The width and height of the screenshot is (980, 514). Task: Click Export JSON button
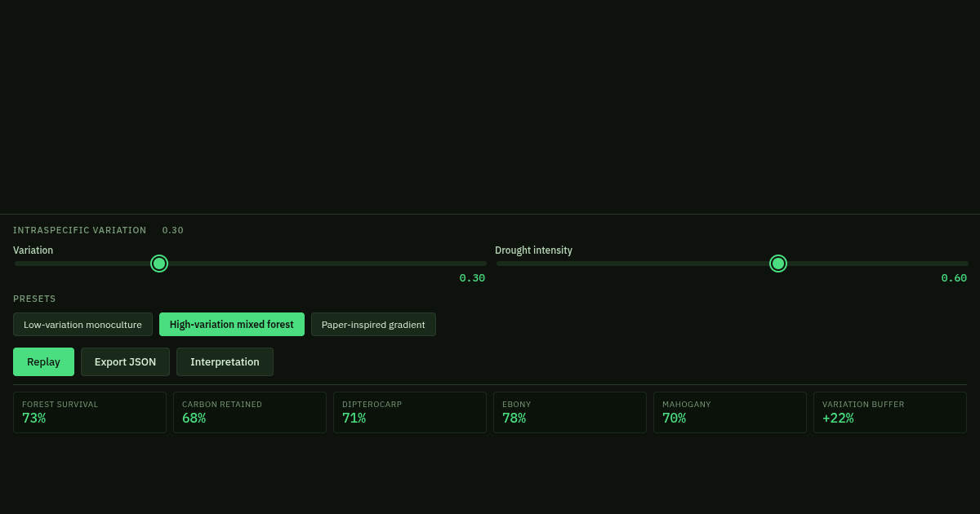point(125,362)
